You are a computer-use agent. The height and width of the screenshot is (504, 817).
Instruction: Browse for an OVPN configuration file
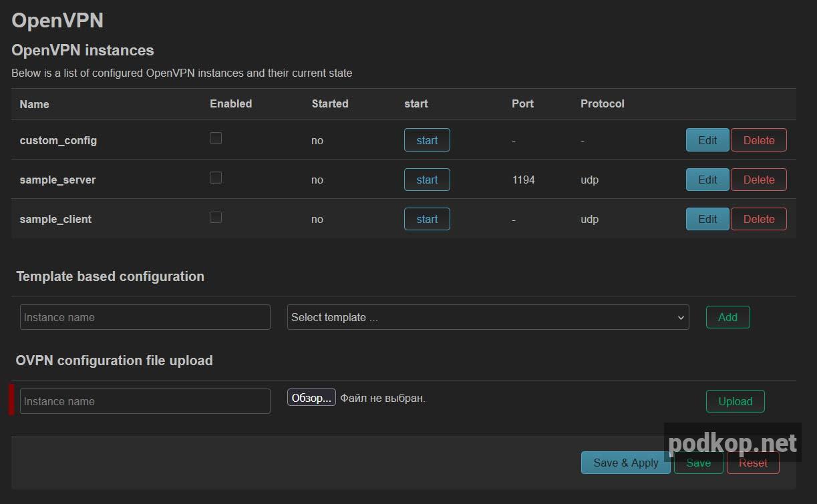[x=311, y=397]
